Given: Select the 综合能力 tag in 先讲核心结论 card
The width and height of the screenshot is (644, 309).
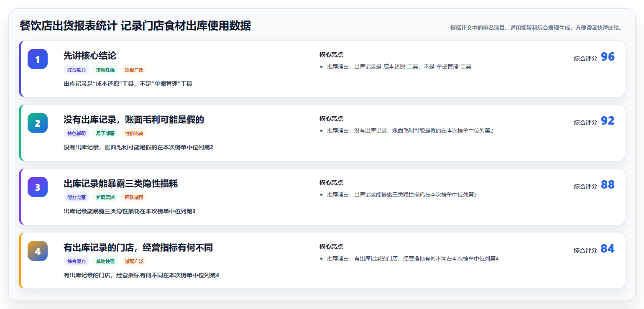Looking at the screenshot, I should point(77,70).
